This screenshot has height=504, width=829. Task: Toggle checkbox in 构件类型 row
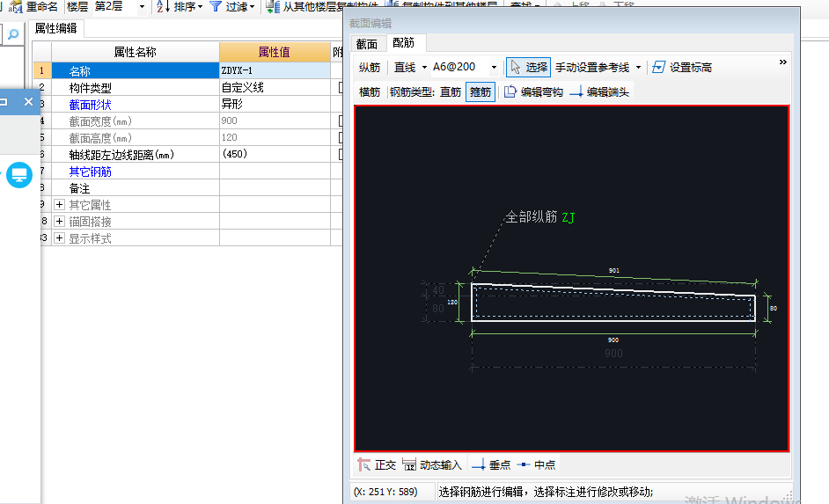341,88
